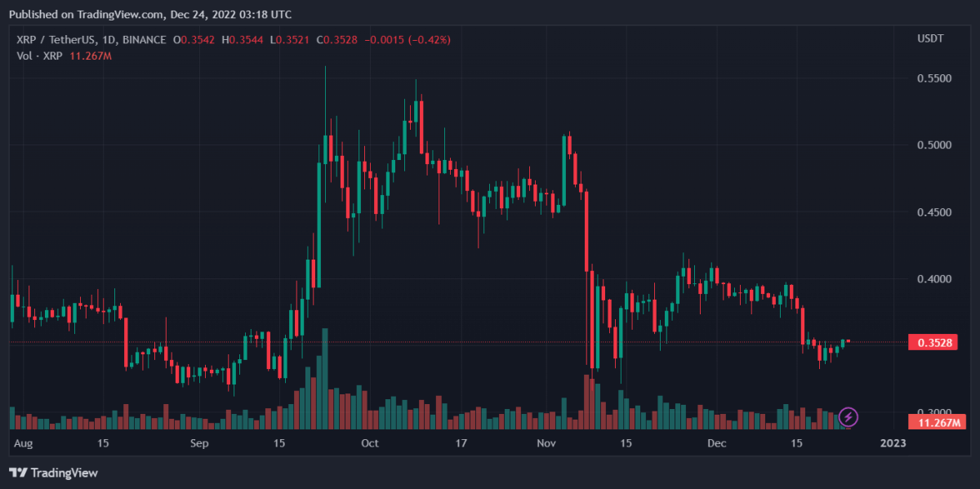Image resolution: width=980 pixels, height=489 pixels.
Task: Click the red 0.3528 current price tag
Action: click(x=932, y=342)
